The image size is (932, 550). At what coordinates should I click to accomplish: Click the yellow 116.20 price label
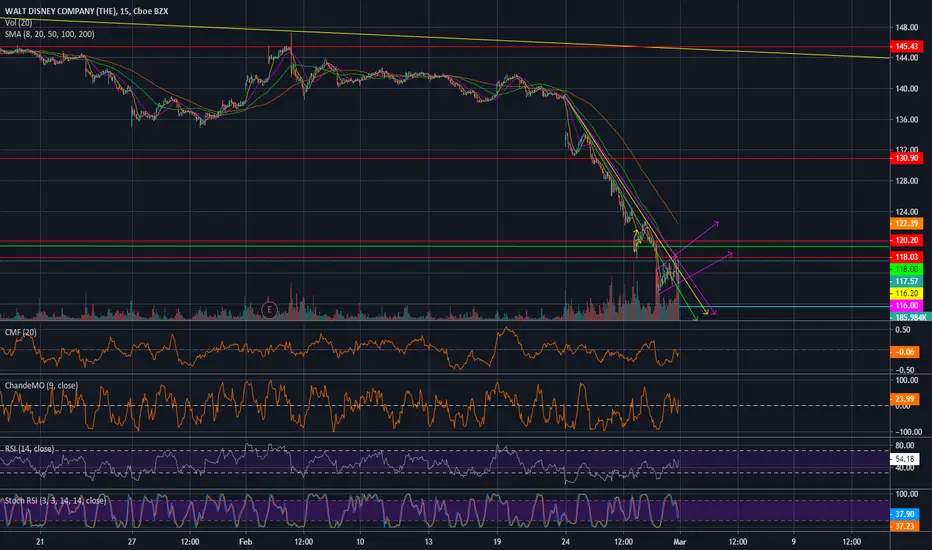pyautogui.click(x=906, y=293)
